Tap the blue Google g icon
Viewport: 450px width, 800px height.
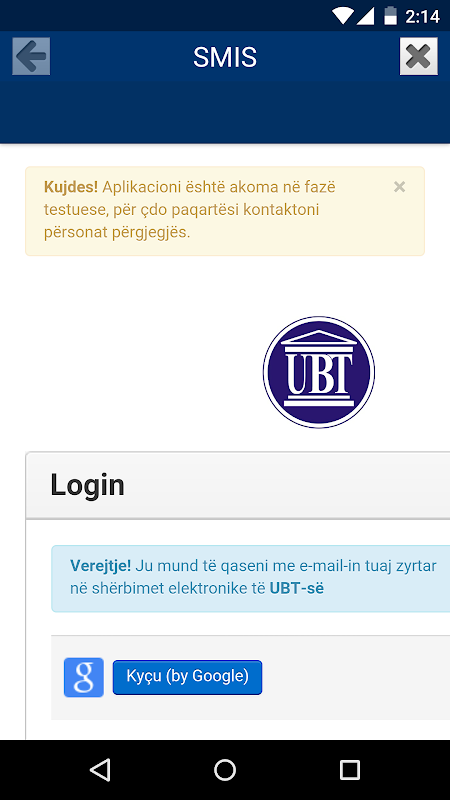pyautogui.click(x=84, y=677)
